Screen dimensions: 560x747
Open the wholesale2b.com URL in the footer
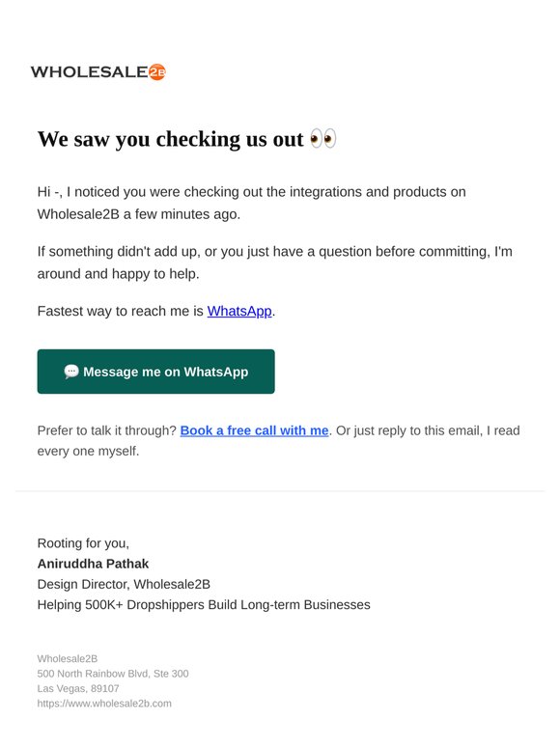pyautogui.click(x=104, y=704)
